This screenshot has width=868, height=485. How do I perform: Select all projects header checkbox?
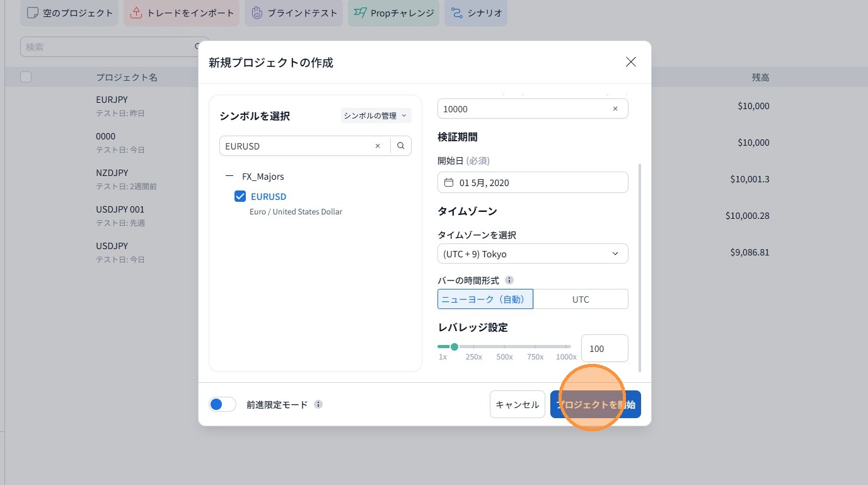pos(26,77)
